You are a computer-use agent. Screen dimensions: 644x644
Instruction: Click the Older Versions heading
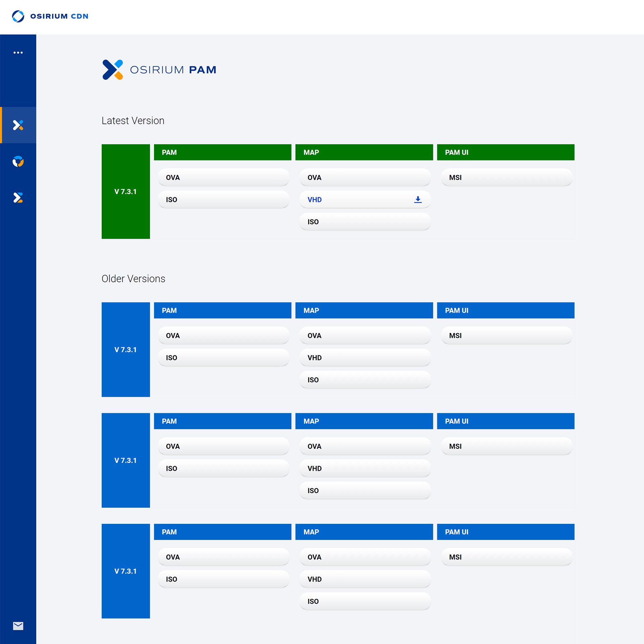pyautogui.click(x=133, y=279)
